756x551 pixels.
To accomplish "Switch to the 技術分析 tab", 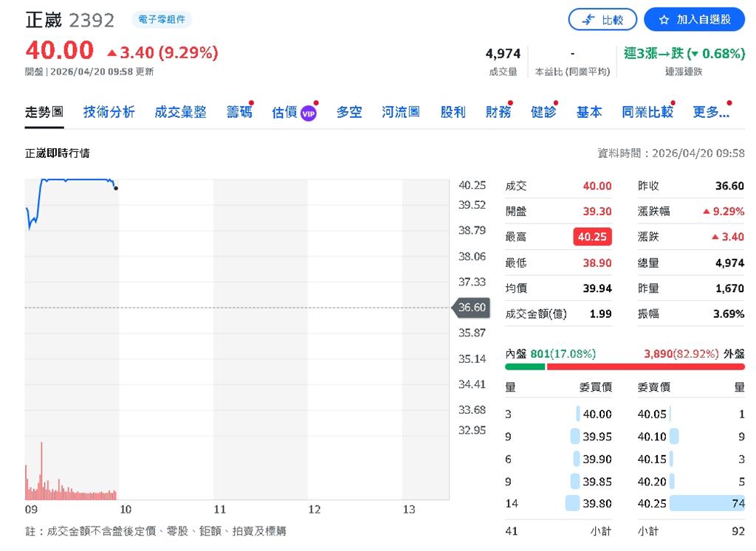I will pyautogui.click(x=109, y=112).
